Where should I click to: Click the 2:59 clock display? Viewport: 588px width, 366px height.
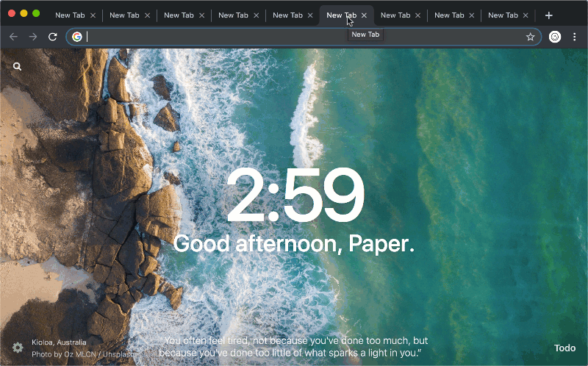[x=294, y=197]
